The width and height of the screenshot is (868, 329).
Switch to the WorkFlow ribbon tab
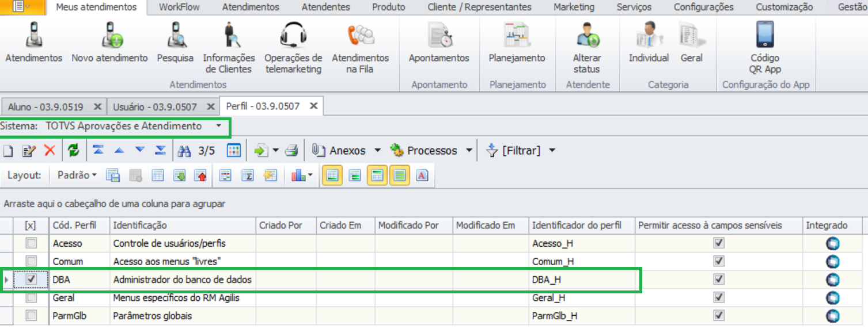(179, 7)
